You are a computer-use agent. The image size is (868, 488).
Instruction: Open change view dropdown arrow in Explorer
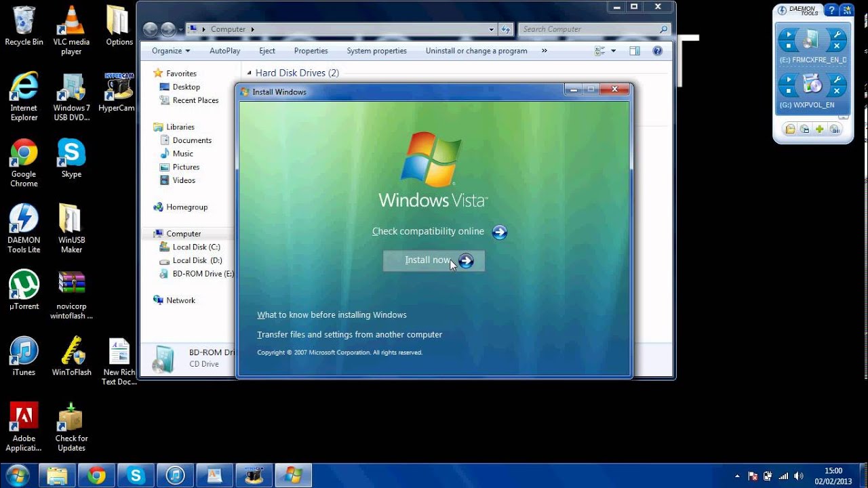pyautogui.click(x=614, y=51)
